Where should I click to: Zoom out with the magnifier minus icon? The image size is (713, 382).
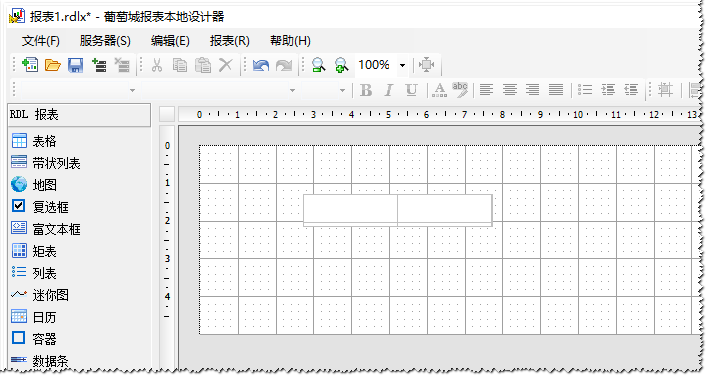pos(319,65)
